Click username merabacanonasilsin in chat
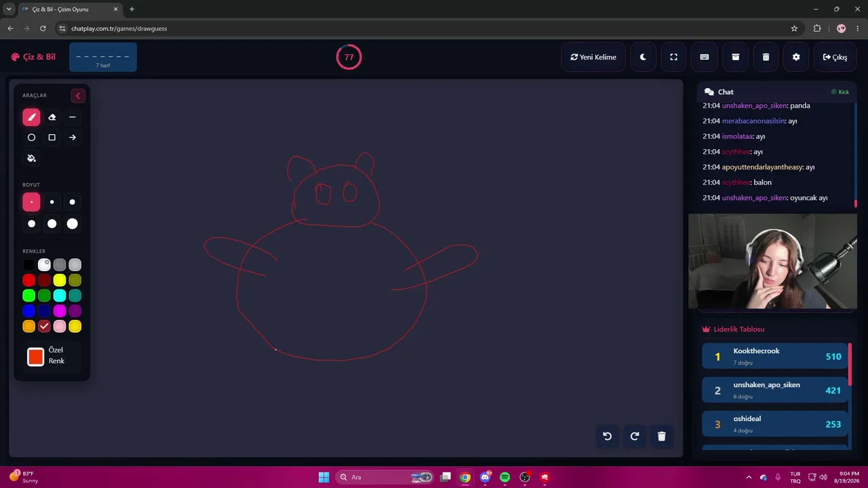 753,121
